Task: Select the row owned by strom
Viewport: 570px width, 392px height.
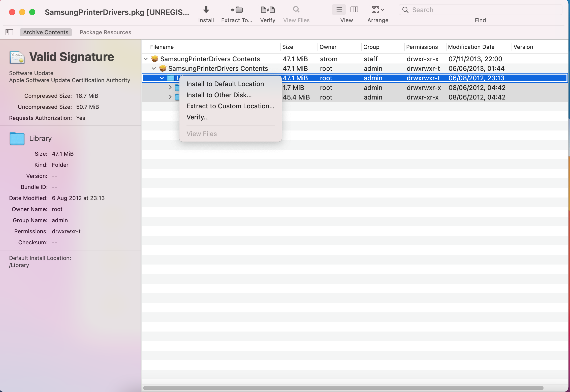Action: [355, 59]
